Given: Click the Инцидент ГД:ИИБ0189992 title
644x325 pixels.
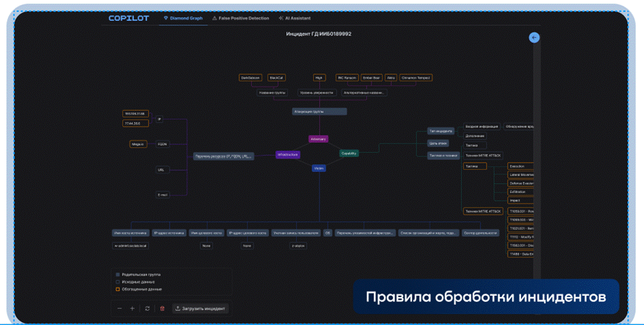Looking at the screenshot, I should pos(318,34).
